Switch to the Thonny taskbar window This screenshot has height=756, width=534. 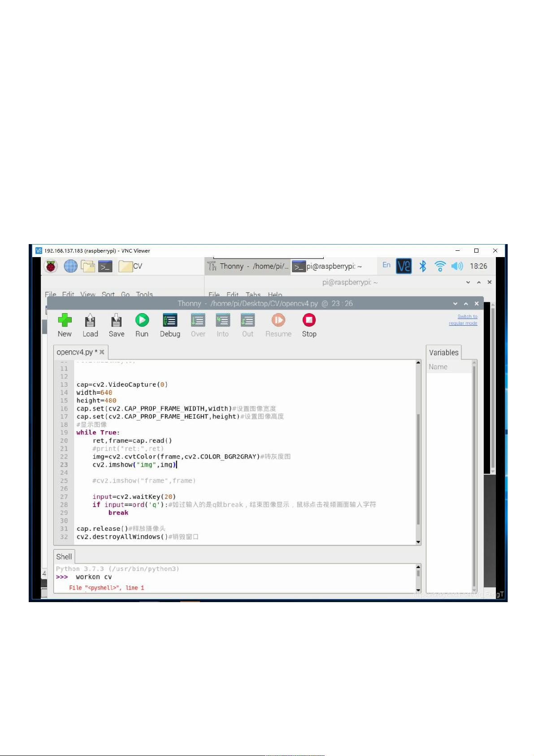[248, 266]
